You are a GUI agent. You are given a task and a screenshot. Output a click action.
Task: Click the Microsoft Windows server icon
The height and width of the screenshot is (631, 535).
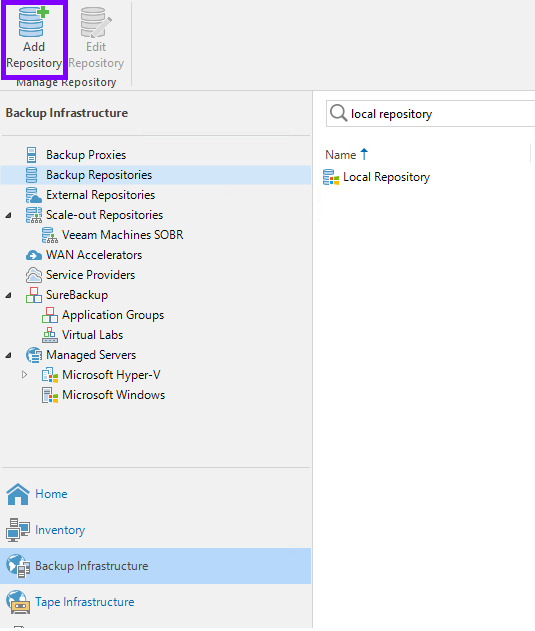(50, 395)
